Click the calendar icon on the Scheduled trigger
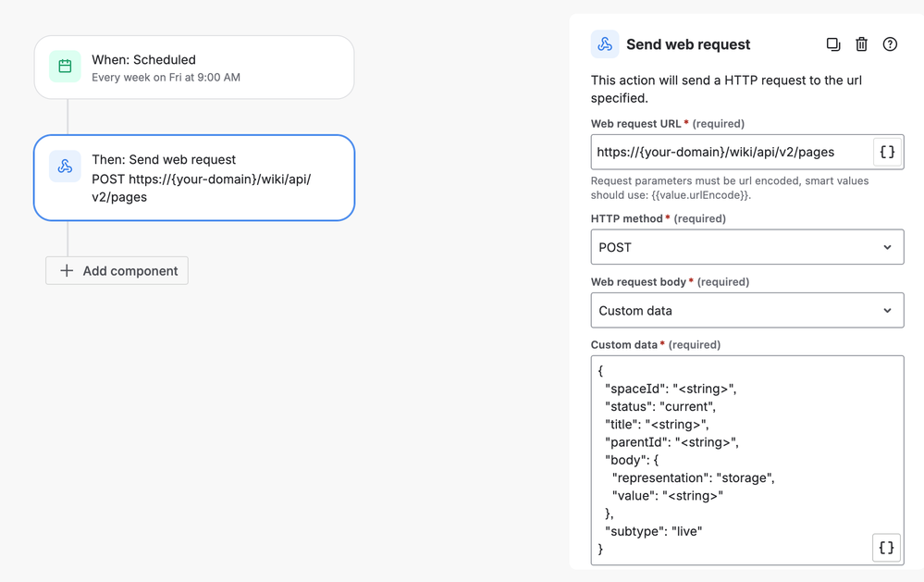 (x=65, y=67)
